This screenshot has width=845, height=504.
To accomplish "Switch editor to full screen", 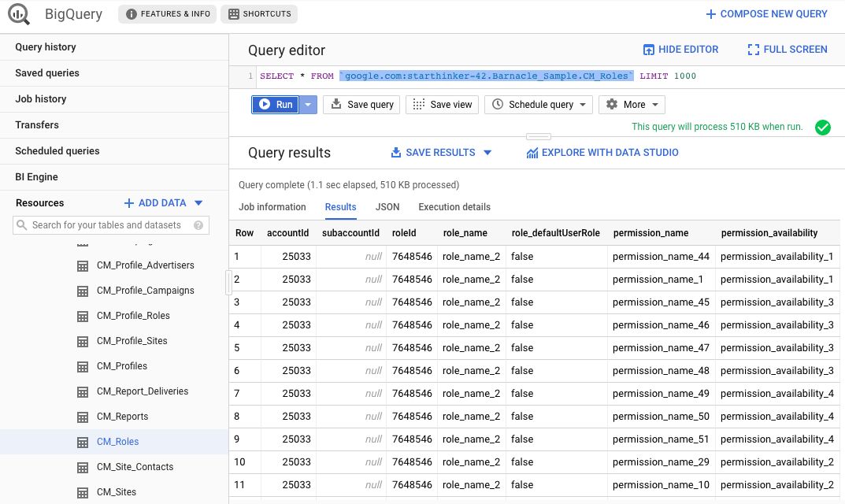I will [x=788, y=50].
